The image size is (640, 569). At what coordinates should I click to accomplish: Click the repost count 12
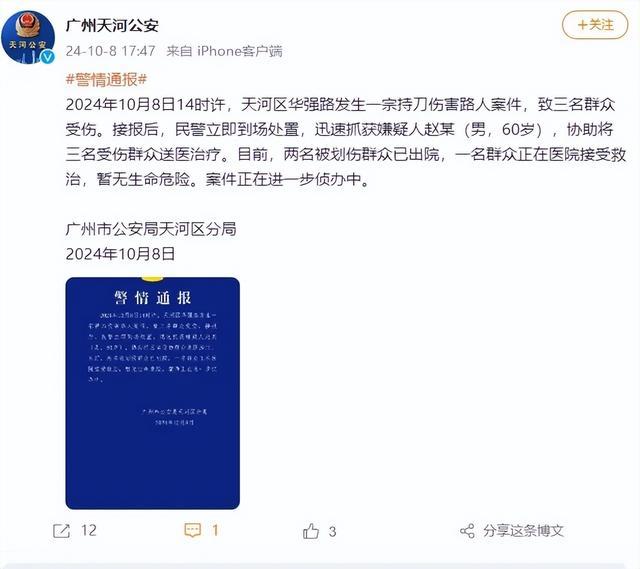[x=89, y=530]
